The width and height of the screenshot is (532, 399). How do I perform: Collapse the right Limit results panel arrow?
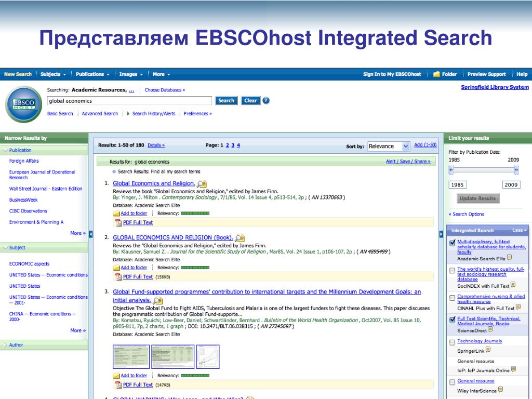point(441,234)
